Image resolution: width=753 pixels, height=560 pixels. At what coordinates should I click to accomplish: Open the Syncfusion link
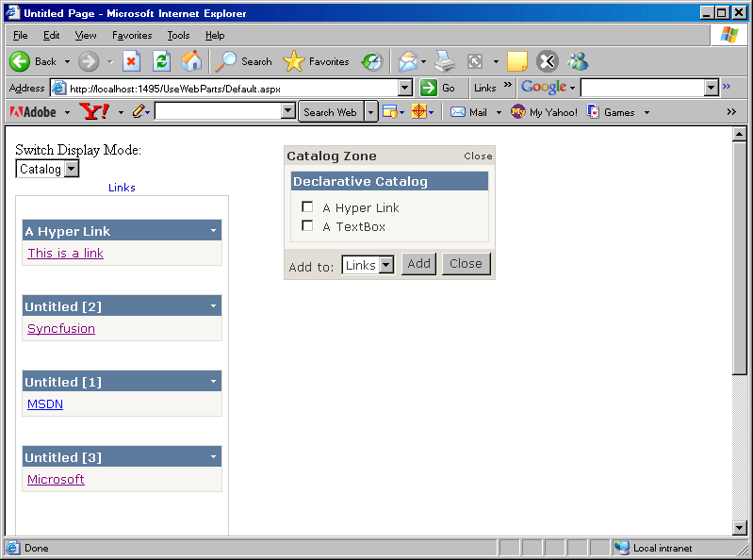pyautogui.click(x=61, y=329)
